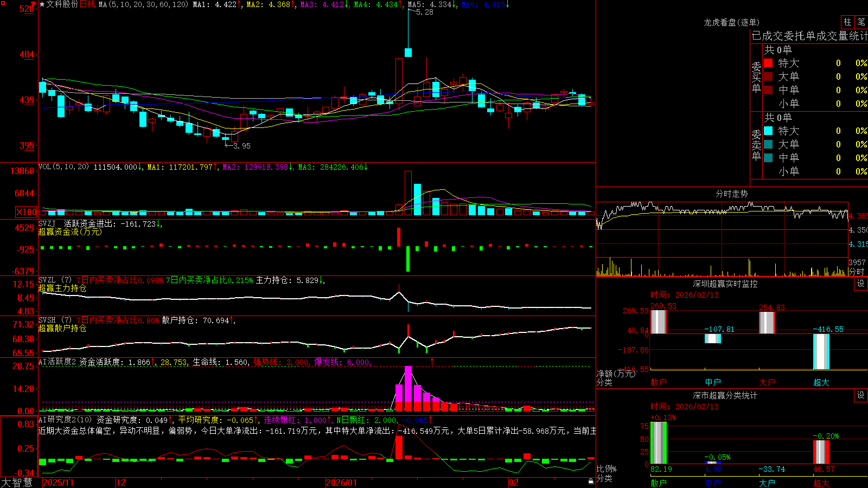868x488 pixels.
Task: Click the 深圳超赢实时监控 panel title
Action: point(725,284)
